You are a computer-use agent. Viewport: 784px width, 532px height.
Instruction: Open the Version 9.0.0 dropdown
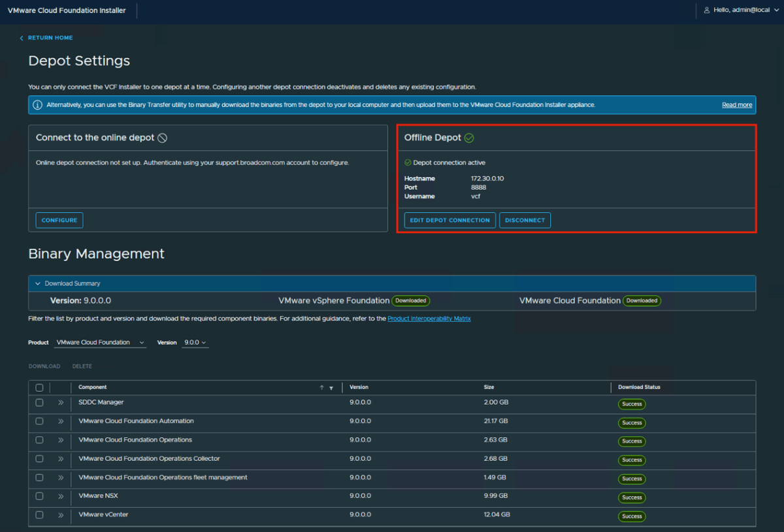click(195, 343)
